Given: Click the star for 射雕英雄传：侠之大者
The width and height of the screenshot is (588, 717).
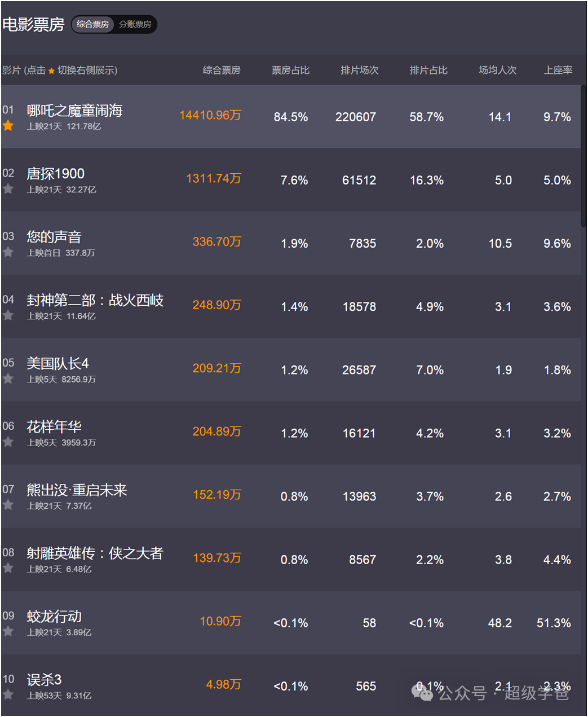Looking at the screenshot, I should (8, 568).
